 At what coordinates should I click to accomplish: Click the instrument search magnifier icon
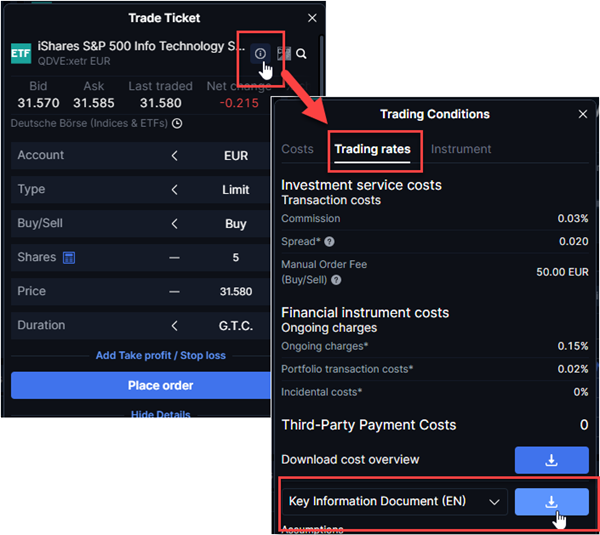(x=301, y=54)
